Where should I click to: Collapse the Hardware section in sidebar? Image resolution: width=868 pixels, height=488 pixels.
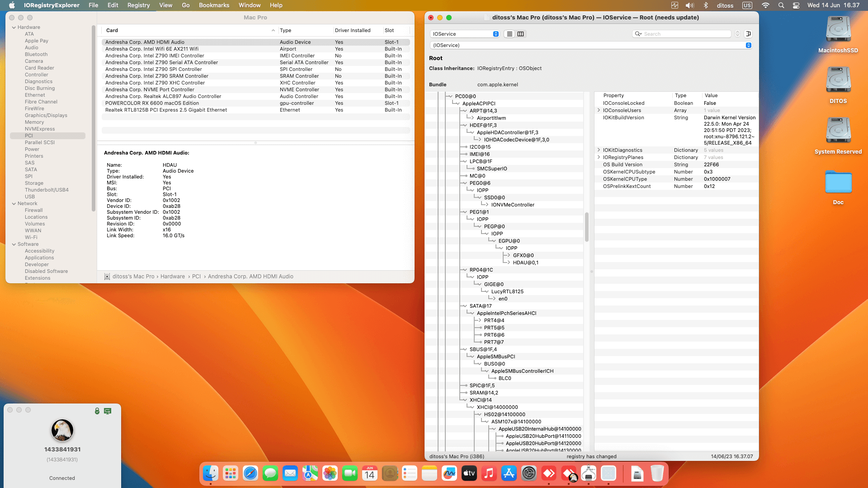click(14, 27)
